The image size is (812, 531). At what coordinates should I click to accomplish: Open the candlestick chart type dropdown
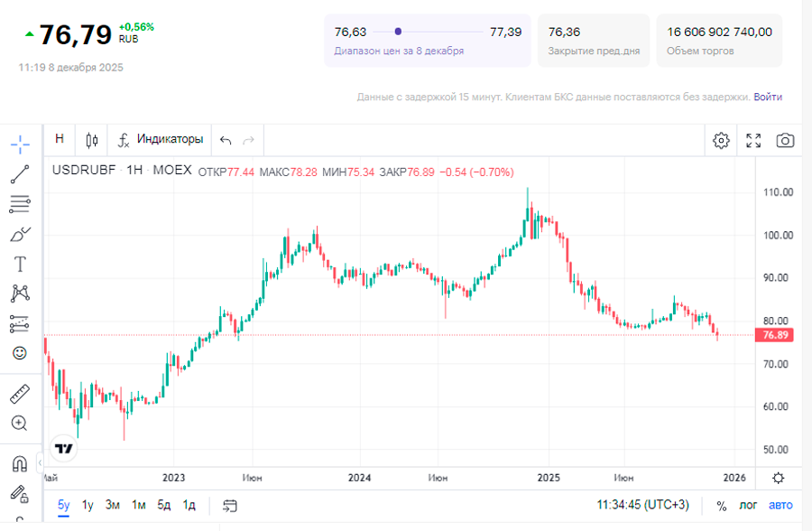(91, 140)
